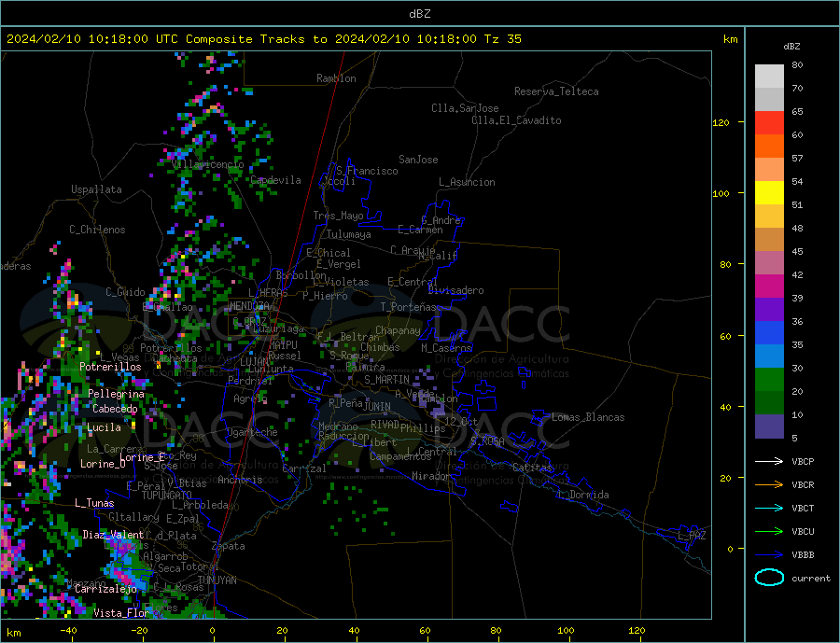The image size is (840, 643).
Task: Click the 100 tick on the bottom axis
Action: (x=567, y=631)
